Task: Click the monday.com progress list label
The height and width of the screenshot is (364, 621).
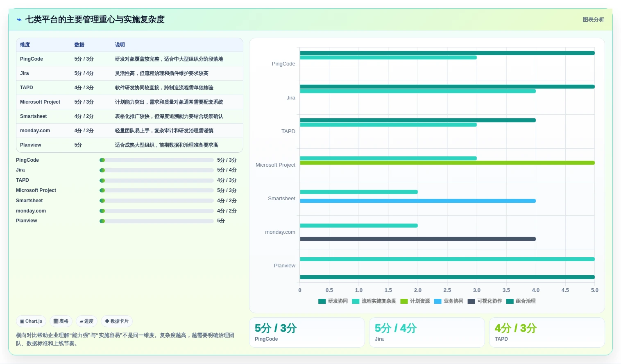Action: 31,211
